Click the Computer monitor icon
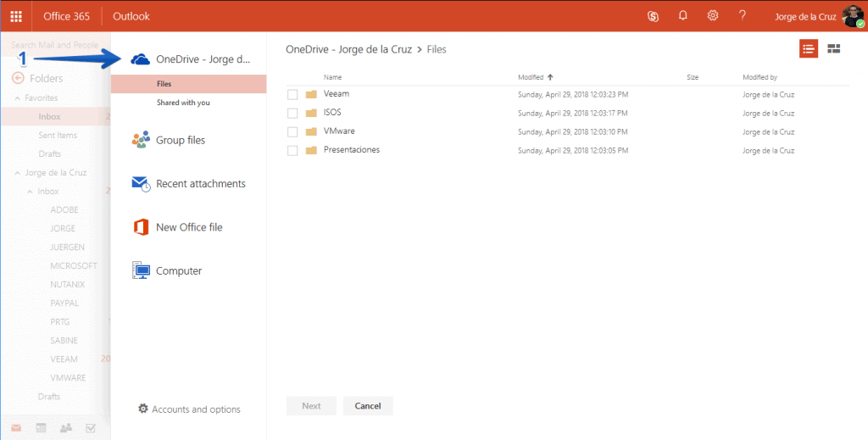This screenshot has height=440, width=868. tap(141, 270)
